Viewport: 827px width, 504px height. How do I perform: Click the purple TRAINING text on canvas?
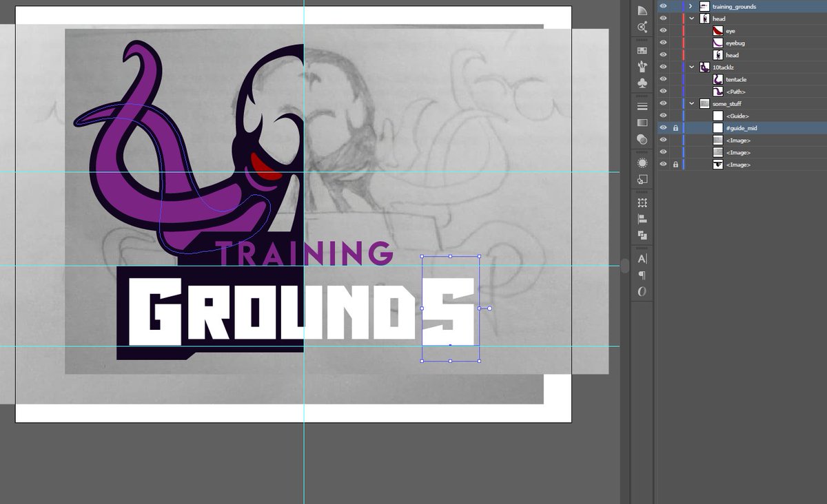[x=304, y=253]
